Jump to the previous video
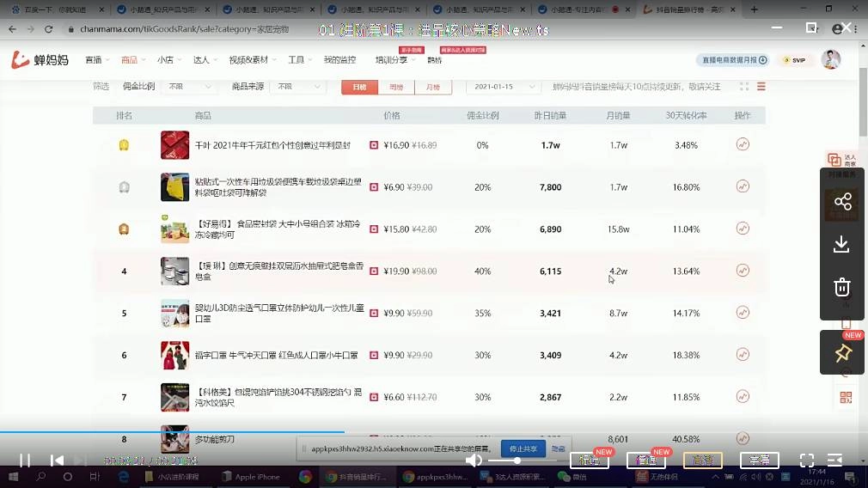 click(57, 461)
